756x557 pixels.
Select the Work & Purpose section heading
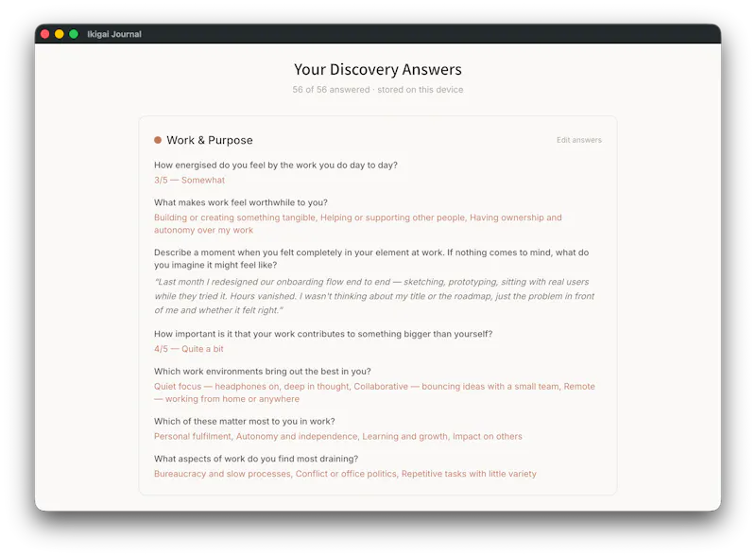coord(209,140)
